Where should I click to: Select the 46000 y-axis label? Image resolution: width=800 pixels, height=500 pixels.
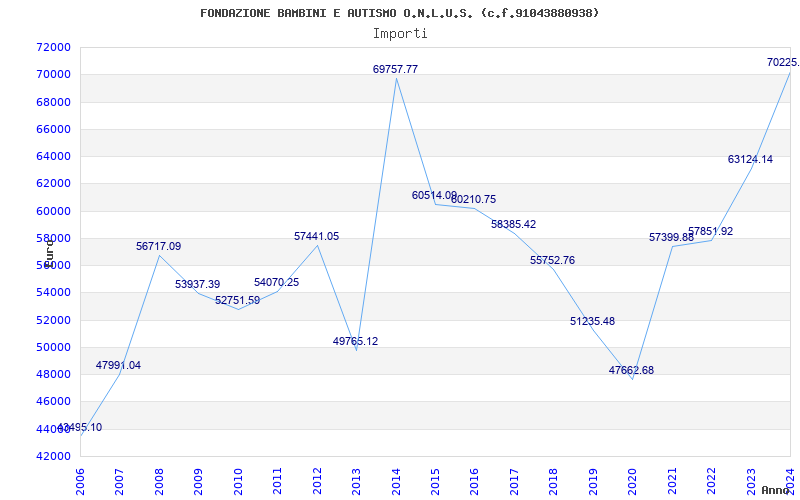pos(54,402)
